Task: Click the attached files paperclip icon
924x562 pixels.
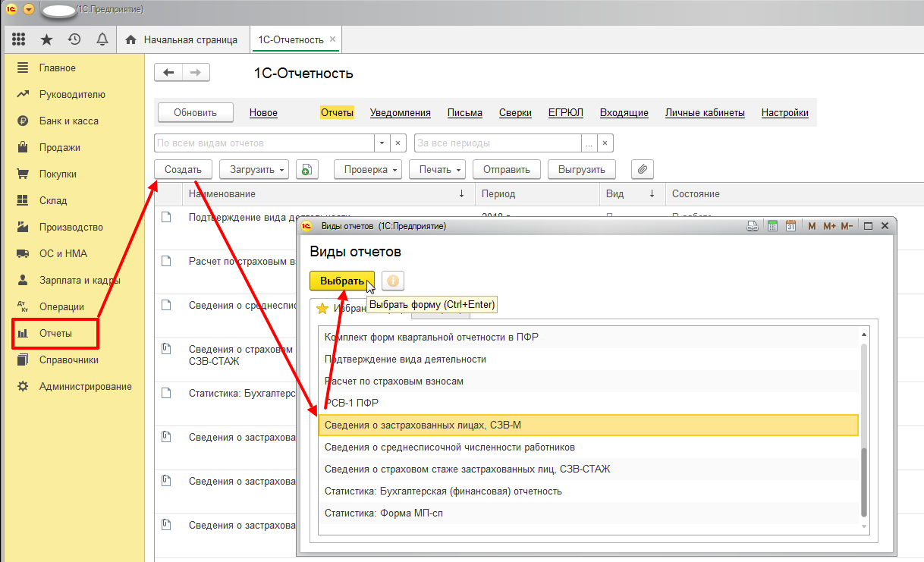Action: (x=642, y=170)
